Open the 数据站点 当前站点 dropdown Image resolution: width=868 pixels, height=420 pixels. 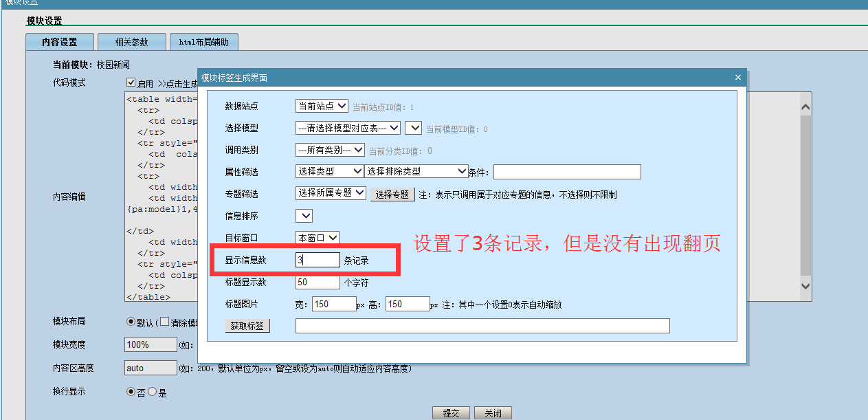pyautogui.click(x=322, y=106)
